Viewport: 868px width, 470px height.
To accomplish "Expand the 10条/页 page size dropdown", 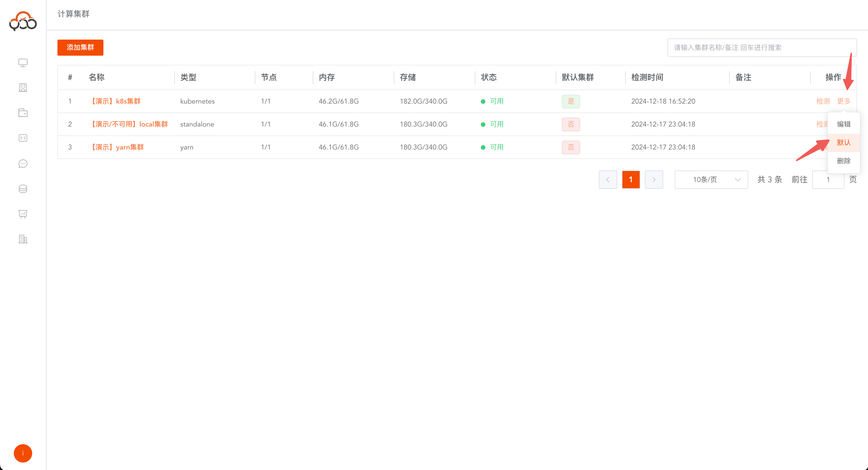I will click(x=711, y=179).
